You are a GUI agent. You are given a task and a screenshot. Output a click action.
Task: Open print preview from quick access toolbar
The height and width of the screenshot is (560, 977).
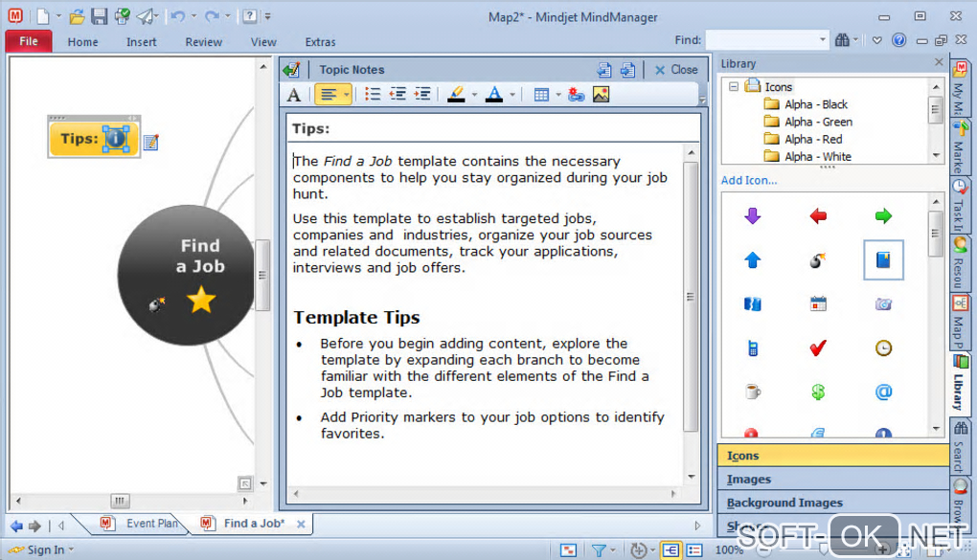pos(123,17)
